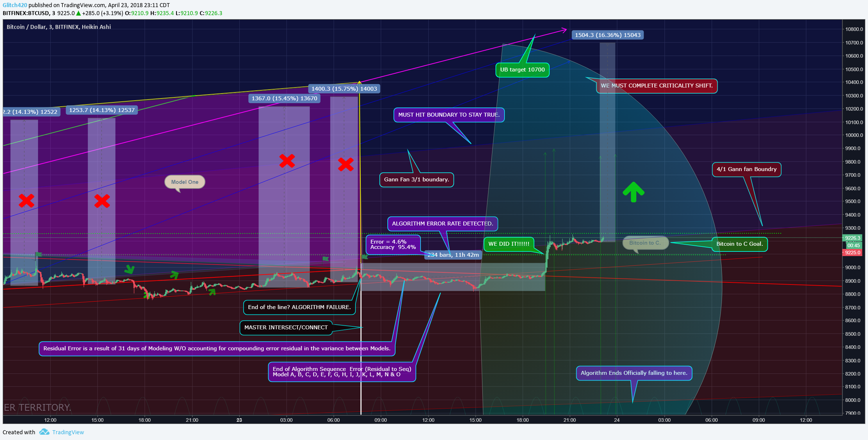
Task: Click the '24' date label on the time axis
Action: [617, 420]
